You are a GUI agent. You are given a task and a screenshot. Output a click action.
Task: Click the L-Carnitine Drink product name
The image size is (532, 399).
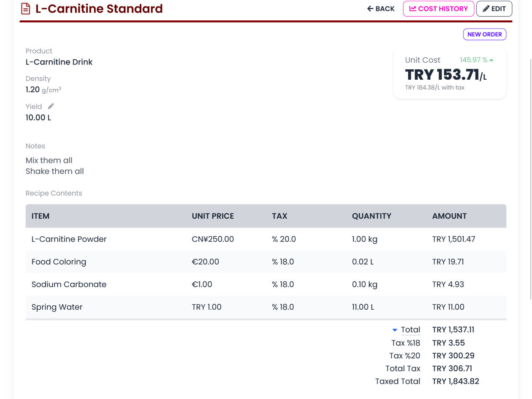[x=59, y=62]
